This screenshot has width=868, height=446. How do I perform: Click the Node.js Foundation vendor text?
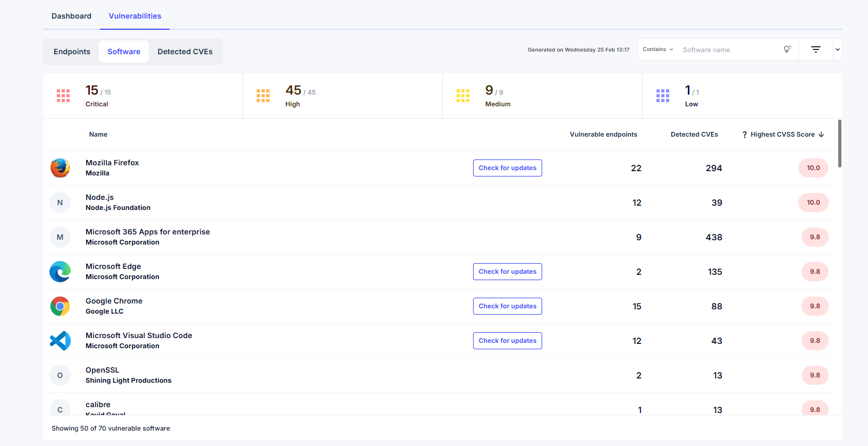[x=118, y=208]
